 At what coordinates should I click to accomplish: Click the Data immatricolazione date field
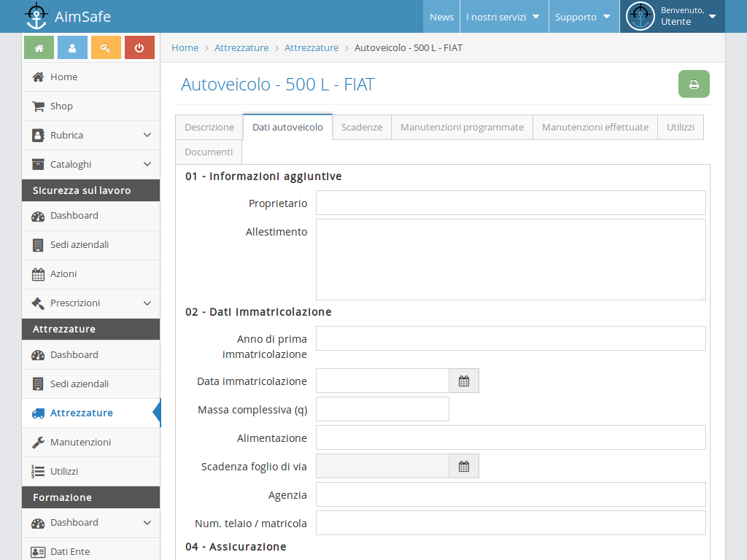tap(382, 381)
